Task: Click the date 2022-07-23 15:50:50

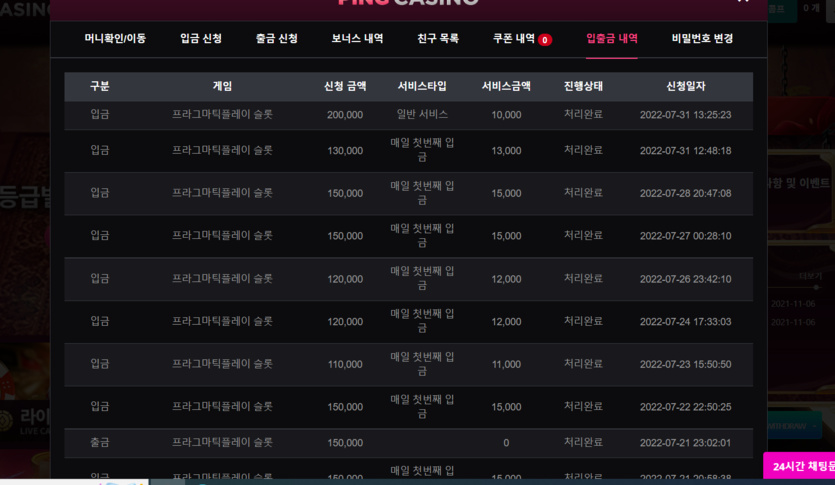Action: point(685,365)
